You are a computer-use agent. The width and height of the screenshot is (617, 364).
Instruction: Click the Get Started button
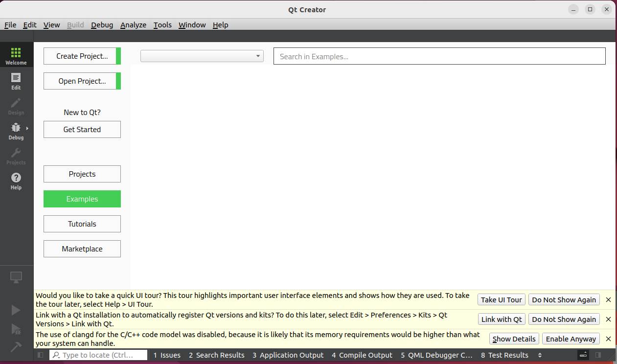[82, 130]
